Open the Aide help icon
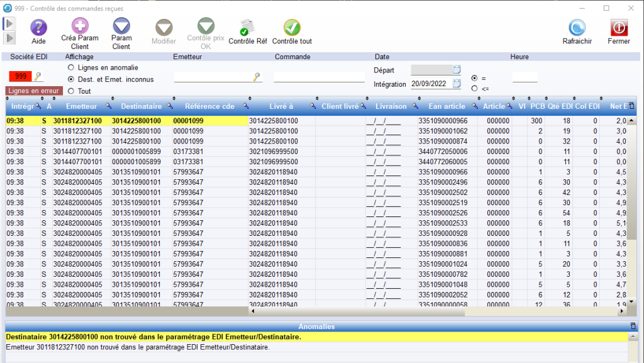The width and height of the screenshot is (644, 363). coord(38,28)
